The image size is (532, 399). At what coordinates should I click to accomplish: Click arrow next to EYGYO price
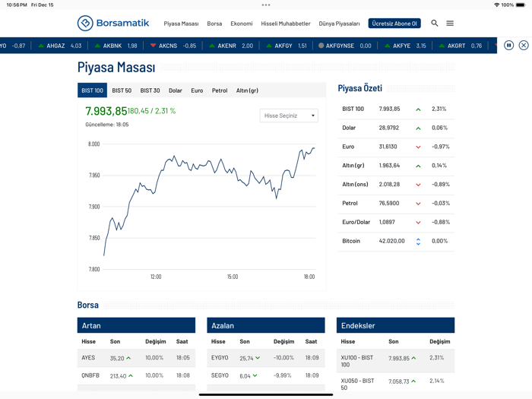tap(258, 358)
